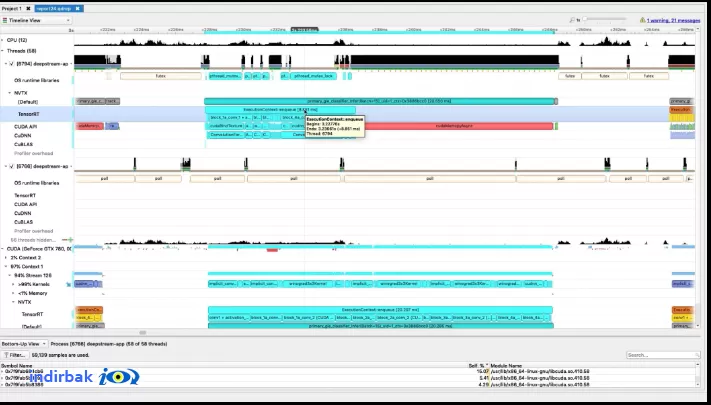Select the 20.297 ms ExecutionContext::enqueue GPU range

(x=380, y=310)
